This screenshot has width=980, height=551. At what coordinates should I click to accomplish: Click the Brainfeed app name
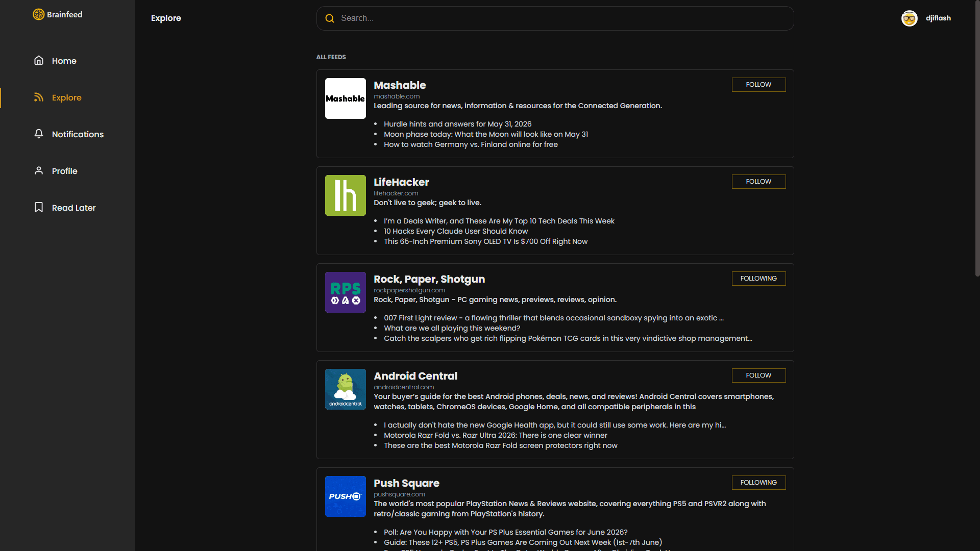pos(64,14)
